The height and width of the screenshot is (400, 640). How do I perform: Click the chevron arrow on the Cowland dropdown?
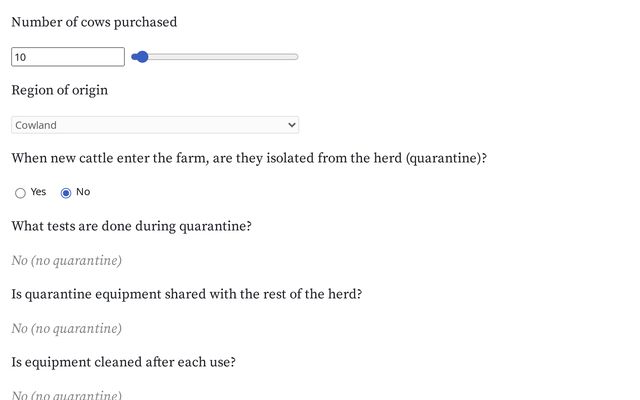(291, 125)
